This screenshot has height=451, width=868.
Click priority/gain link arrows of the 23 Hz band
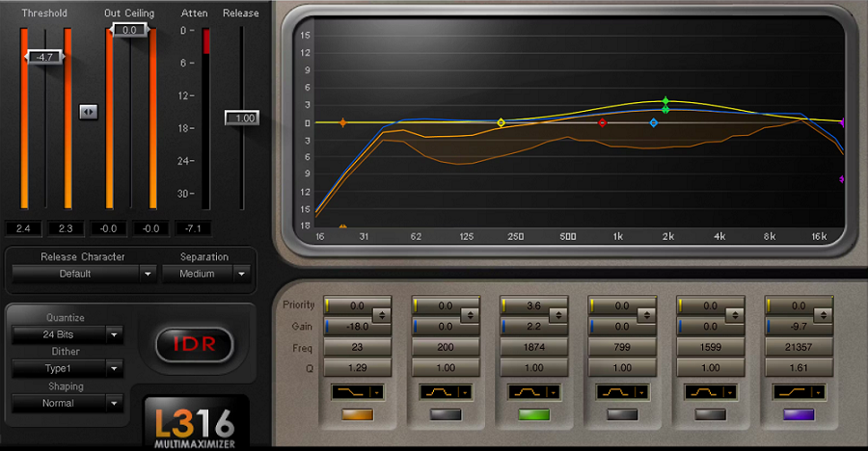pos(382,315)
